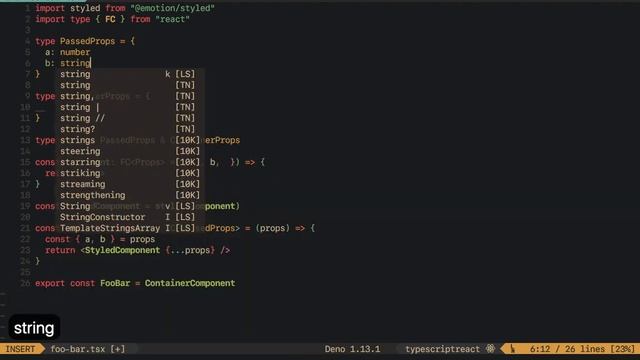Choose 'string,' completion item
The height and width of the screenshot is (360, 640).
coord(130,96)
